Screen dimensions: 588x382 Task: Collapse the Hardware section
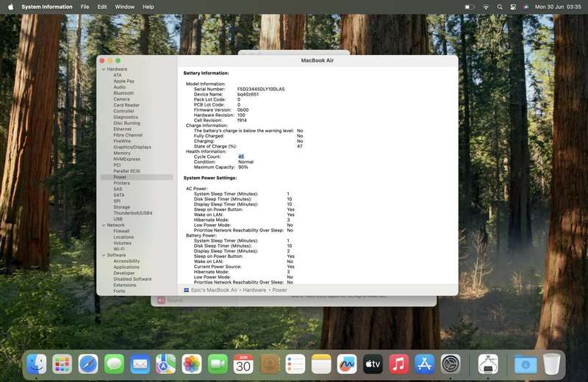tap(104, 69)
